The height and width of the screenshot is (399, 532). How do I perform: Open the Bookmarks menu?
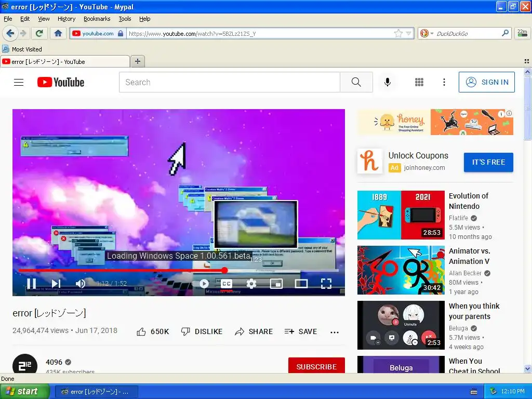click(97, 19)
